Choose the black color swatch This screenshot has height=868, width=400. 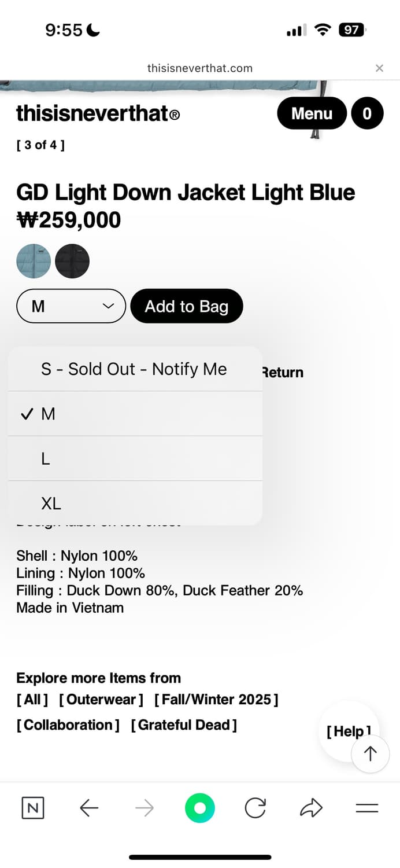coord(72,261)
